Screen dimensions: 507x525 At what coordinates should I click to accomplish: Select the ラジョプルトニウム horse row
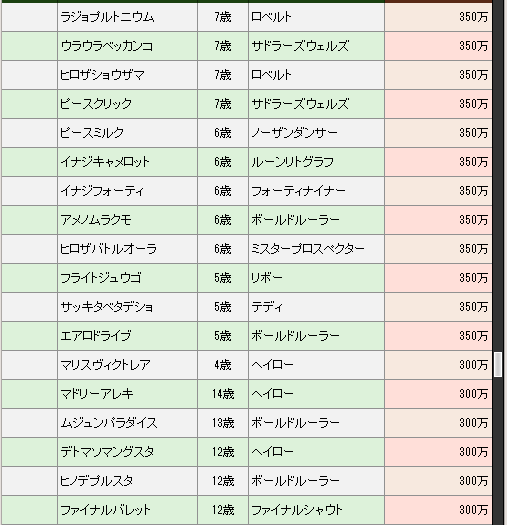point(246,17)
